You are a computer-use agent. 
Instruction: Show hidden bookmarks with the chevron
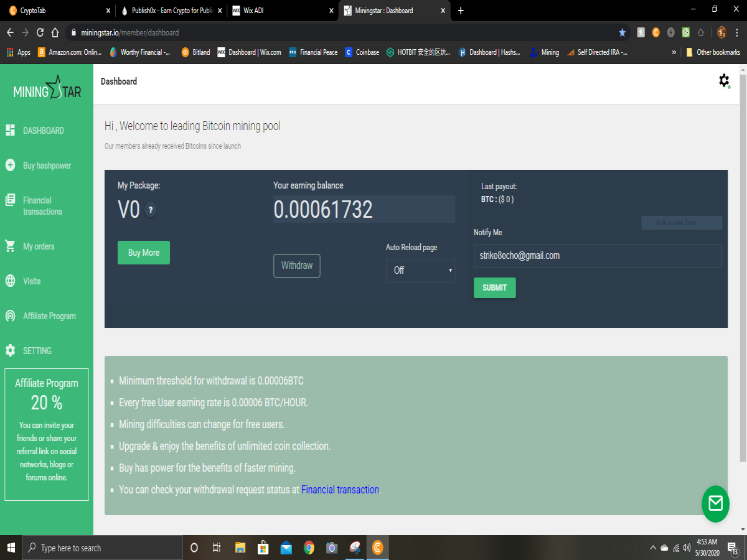tap(674, 52)
